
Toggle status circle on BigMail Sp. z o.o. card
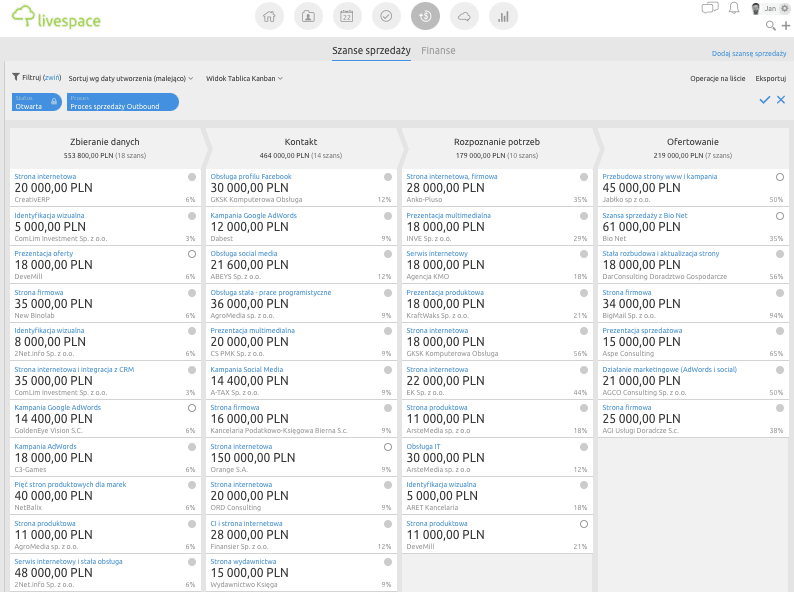click(780, 293)
